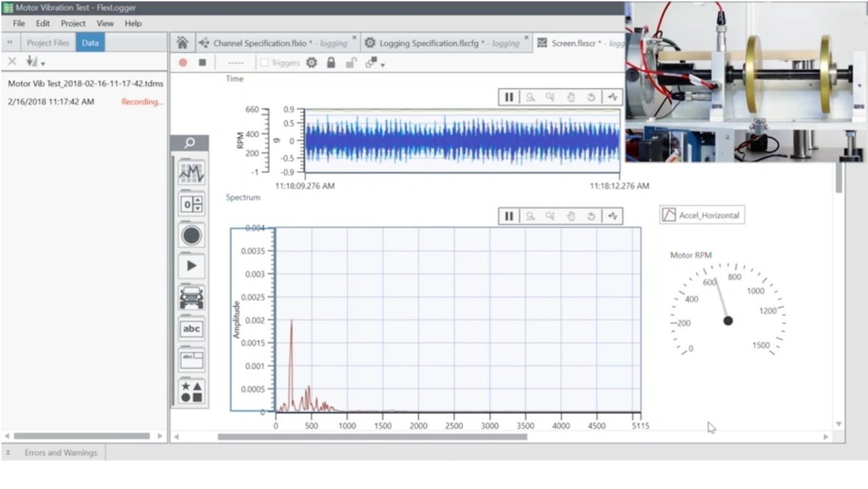This screenshot has height=489, width=868.
Task: Open the Project menu
Action: click(x=73, y=23)
